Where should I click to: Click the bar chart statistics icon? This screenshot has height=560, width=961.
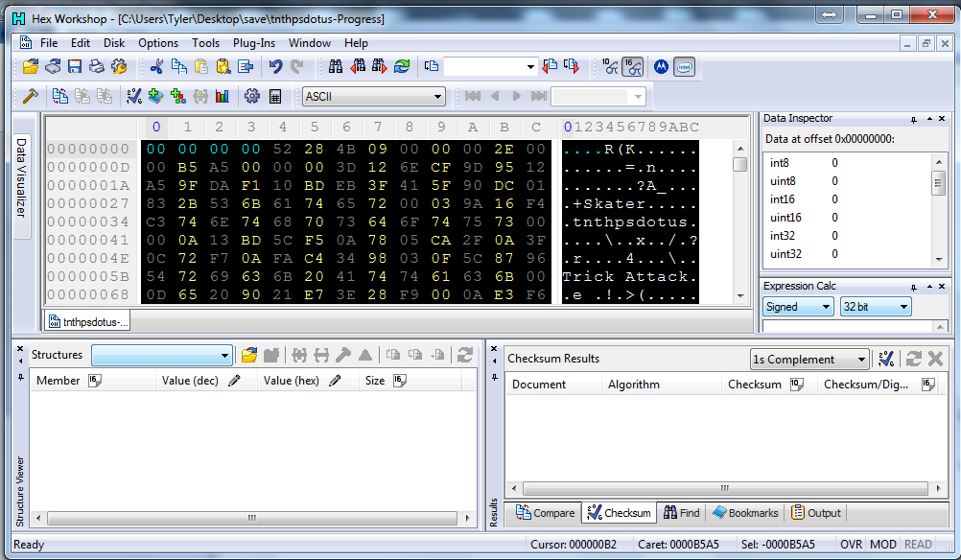coord(223,96)
